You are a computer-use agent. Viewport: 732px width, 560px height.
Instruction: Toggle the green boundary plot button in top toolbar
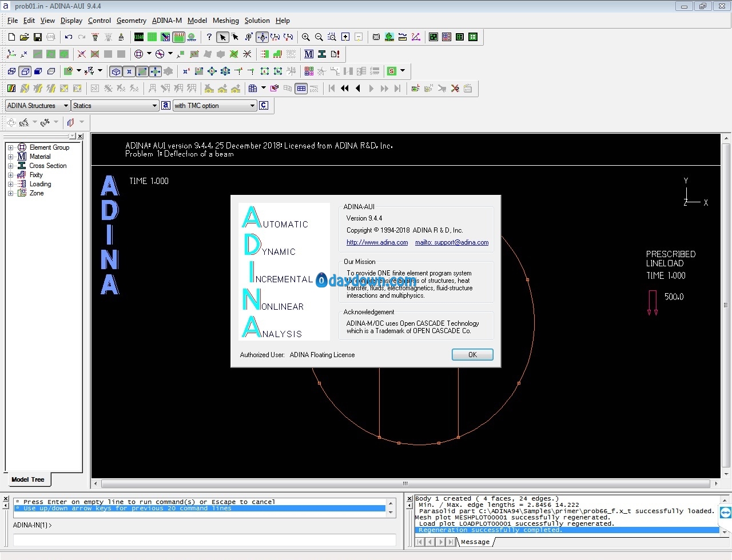click(x=178, y=37)
